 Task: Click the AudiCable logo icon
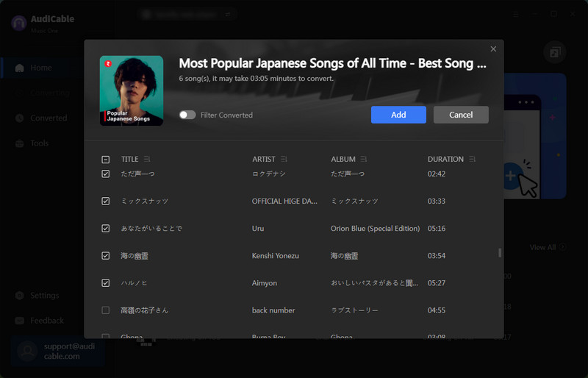coord(19,24)
